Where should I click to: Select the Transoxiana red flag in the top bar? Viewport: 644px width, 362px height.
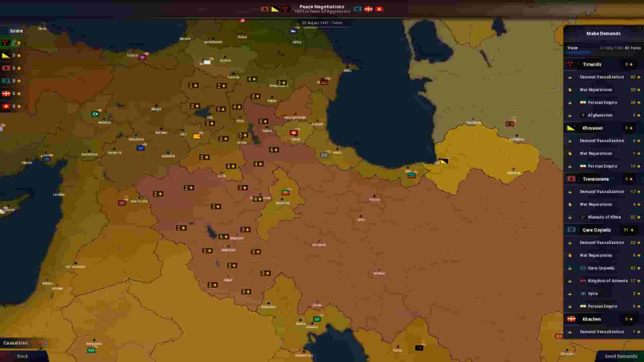pos(285,9)
